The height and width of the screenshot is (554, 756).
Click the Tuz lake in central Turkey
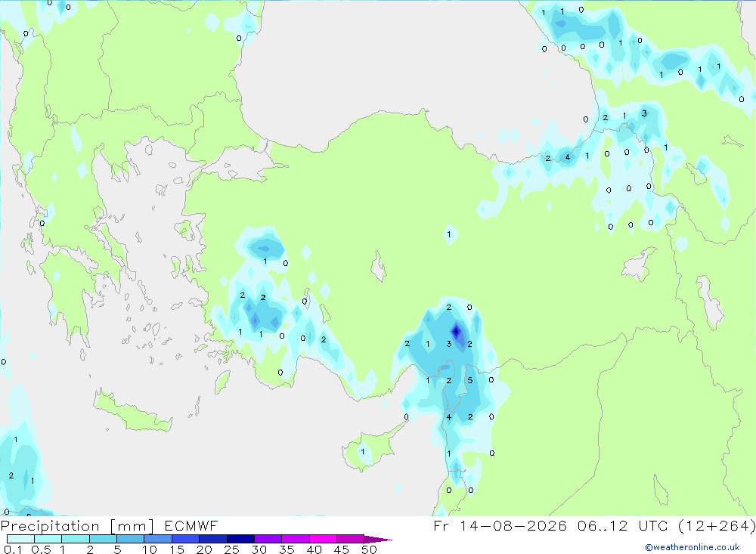coord(379,267)
